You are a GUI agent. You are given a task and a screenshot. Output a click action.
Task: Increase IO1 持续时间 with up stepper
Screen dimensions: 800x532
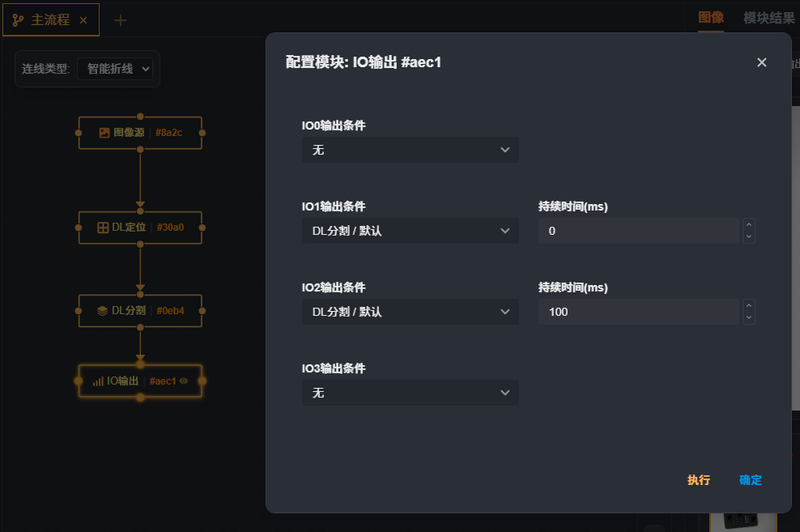click(749, 225)
